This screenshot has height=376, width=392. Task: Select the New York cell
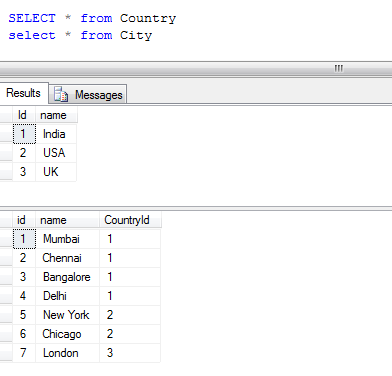[67, 315]
